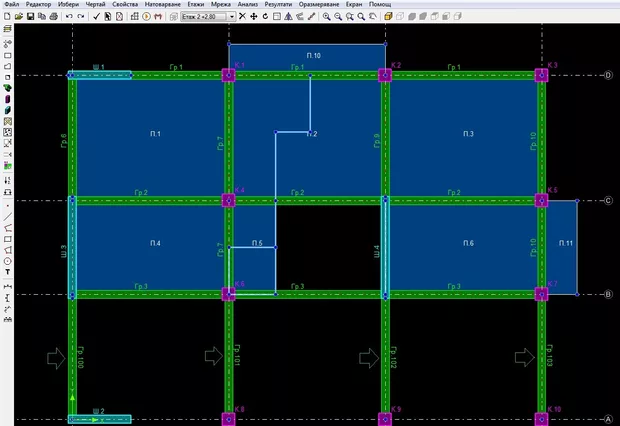Toggle the yellow 3D view cube
The image size is (620, 426).
click(x=387, y=17)
